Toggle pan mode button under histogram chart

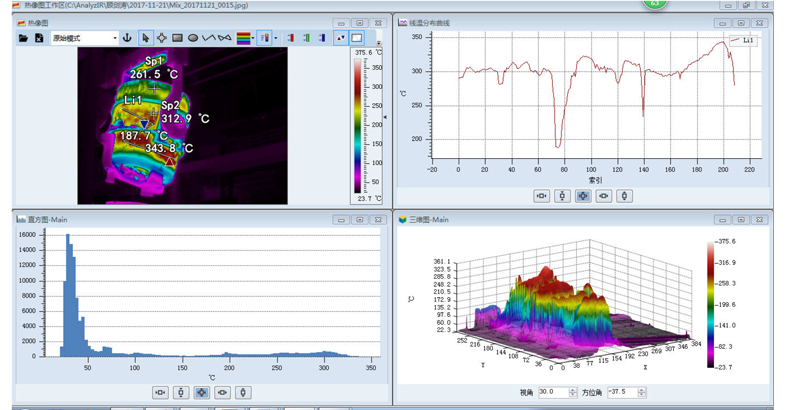[202, 393]
